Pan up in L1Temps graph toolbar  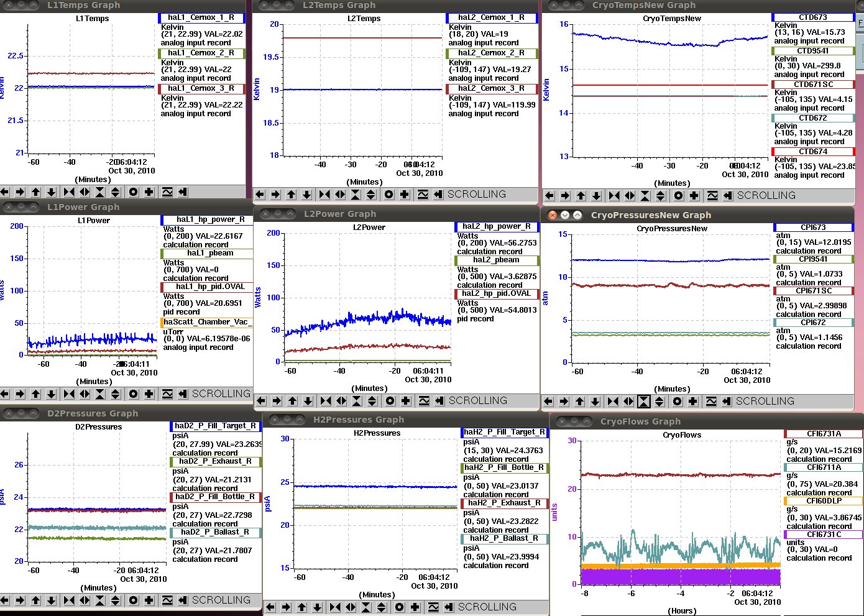point(35,192)
